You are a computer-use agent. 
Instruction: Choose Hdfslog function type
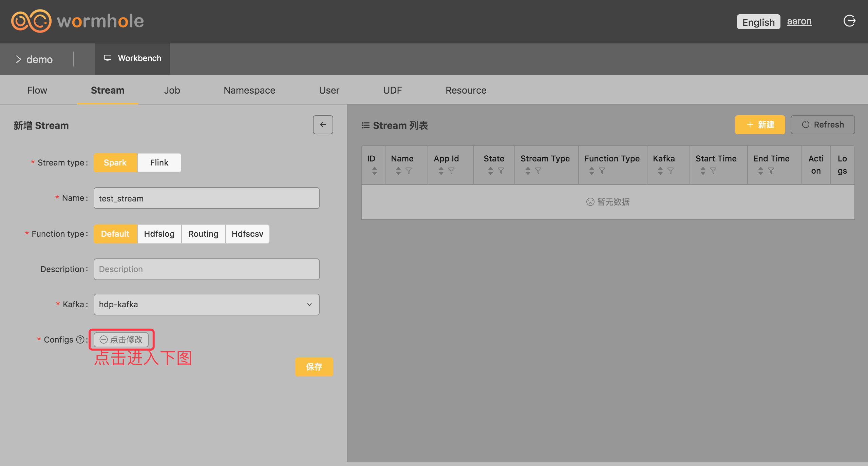pyautogui.click(x=159, y=234)
